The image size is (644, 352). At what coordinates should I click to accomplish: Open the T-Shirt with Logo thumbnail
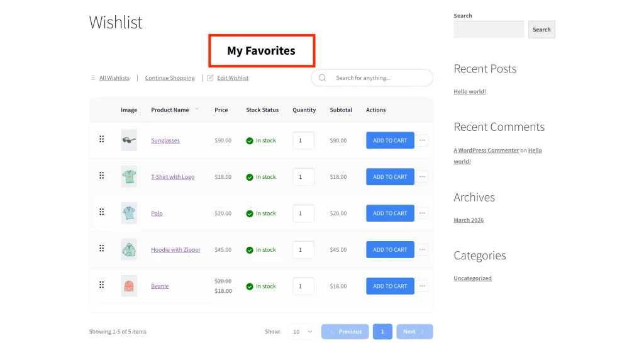coord(129,177)
